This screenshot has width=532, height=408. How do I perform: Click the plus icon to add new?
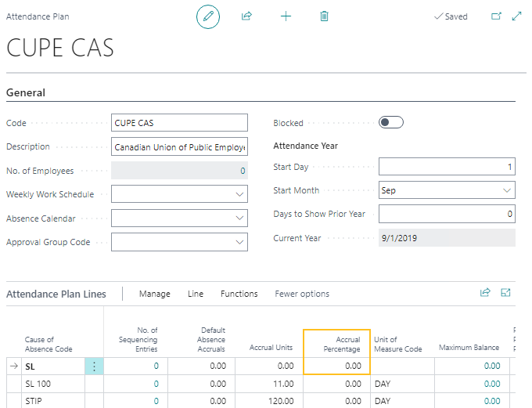pyautogui.click(x=286, y=16)
